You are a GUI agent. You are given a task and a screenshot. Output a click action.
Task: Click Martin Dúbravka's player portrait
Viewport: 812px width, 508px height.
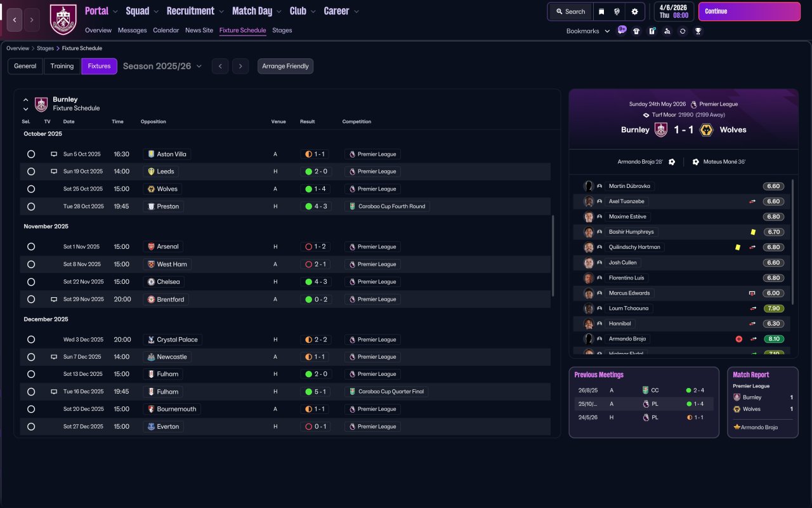click(x=589, y=186)
